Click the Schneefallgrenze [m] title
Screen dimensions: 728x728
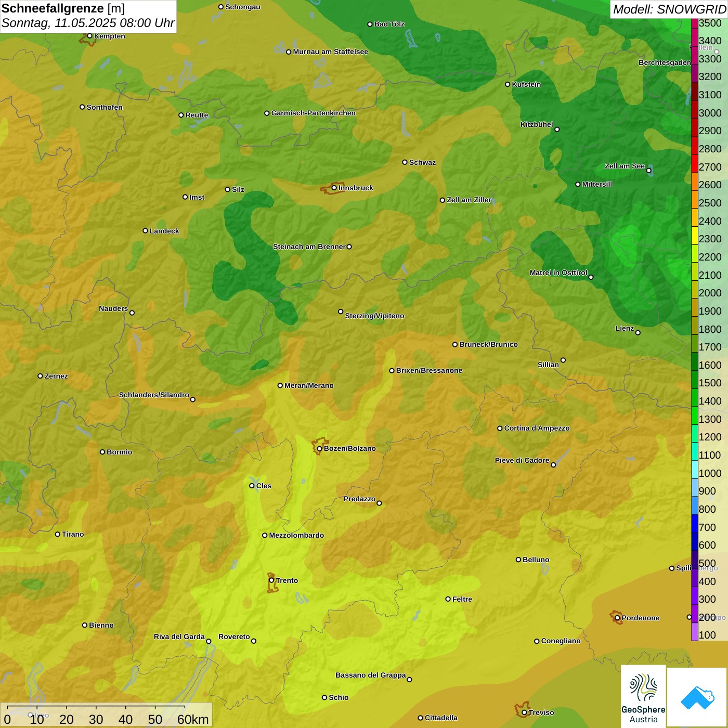coord(63,8)
